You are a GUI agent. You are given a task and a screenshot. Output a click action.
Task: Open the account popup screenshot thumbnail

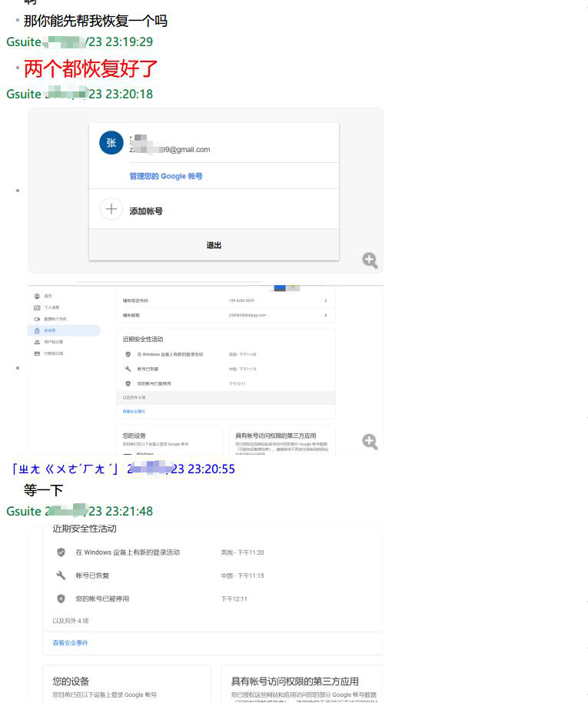pyautogui.click(x=205, y=190)
